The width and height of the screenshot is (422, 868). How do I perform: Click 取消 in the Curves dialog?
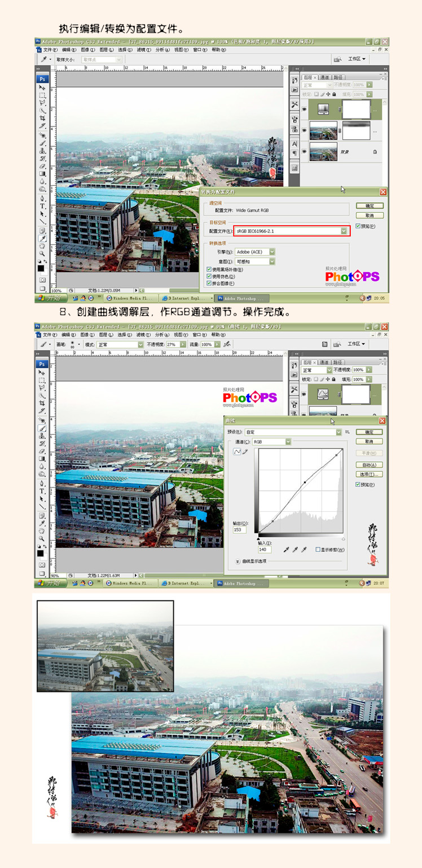tap(369, 441)
